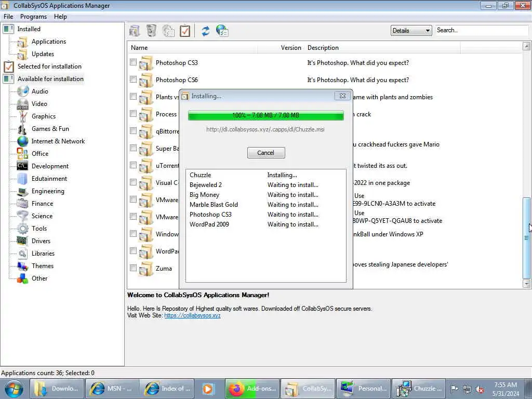Check the Photoshop CS6 checkbox

point(133,79)
